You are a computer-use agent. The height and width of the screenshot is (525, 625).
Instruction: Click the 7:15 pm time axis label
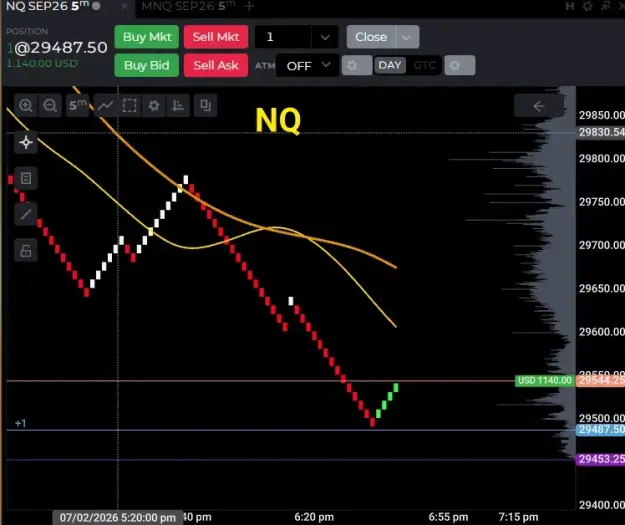point(518,517)
